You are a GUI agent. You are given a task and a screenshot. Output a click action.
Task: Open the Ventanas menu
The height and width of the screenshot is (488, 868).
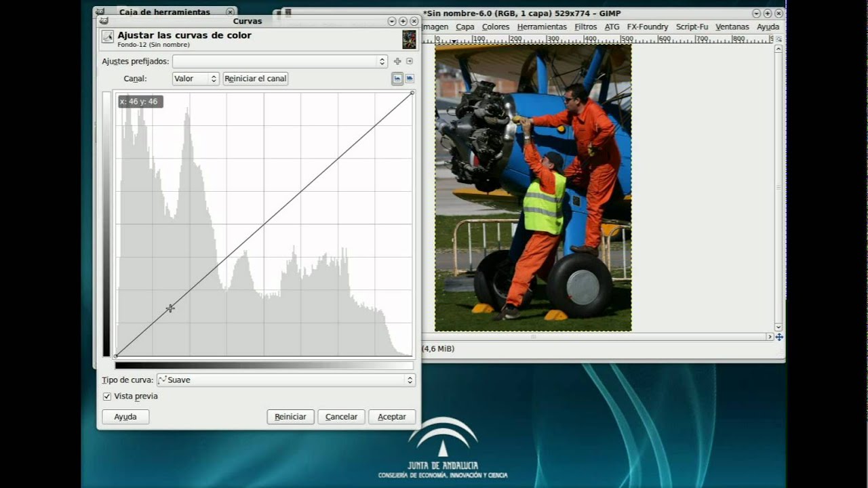(732, 27)
